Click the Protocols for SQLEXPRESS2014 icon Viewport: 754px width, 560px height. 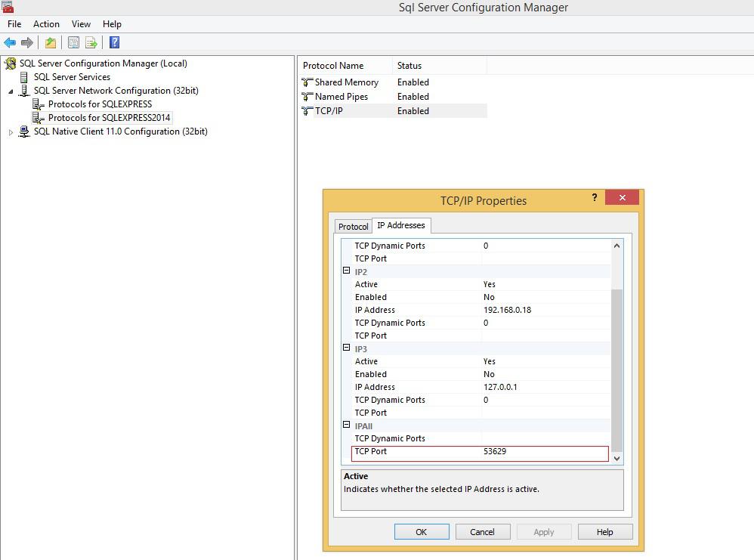[x=38, y=117]
